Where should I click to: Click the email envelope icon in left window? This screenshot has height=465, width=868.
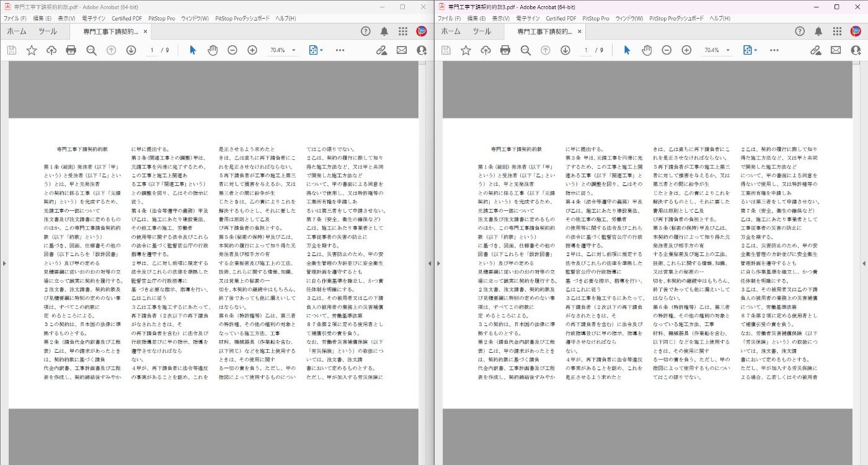click(402, 50)
